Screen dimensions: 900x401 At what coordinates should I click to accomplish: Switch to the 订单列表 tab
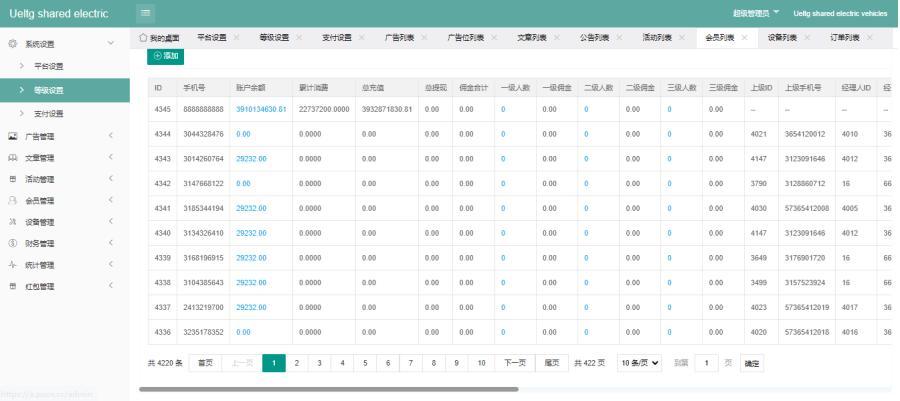tap(844, 38)
